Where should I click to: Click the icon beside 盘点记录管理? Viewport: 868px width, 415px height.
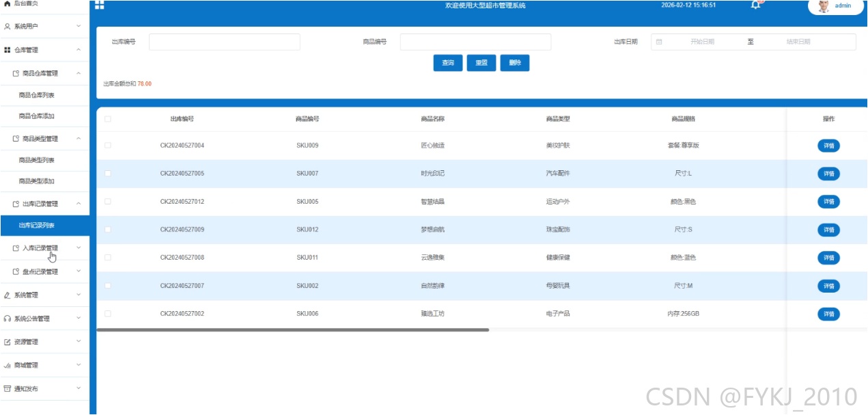tap(16, 271)
